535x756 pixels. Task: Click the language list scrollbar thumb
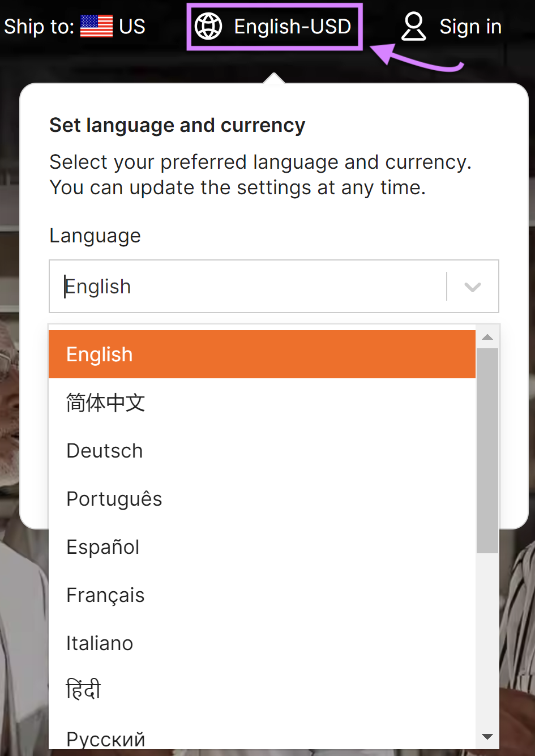coord(487,447)
